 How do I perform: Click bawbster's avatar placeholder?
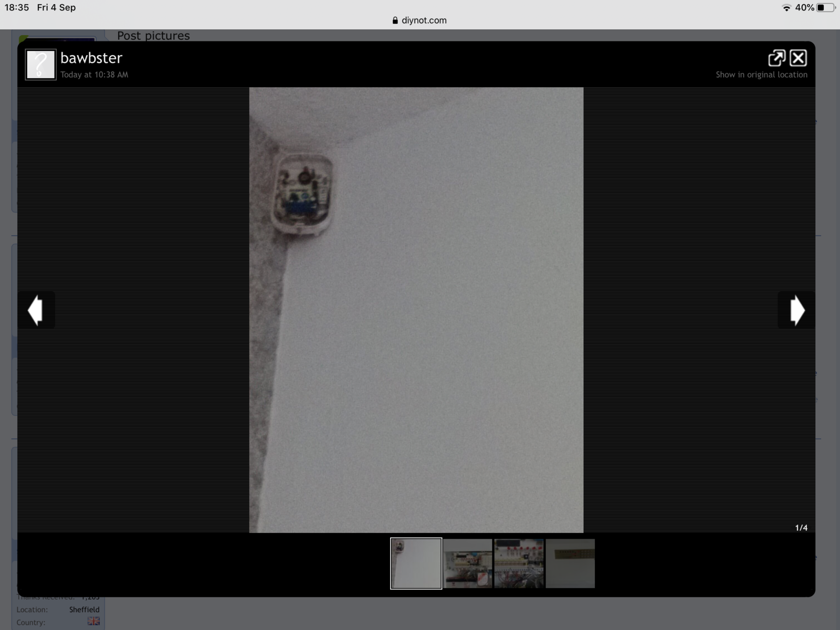coord(40,65)
